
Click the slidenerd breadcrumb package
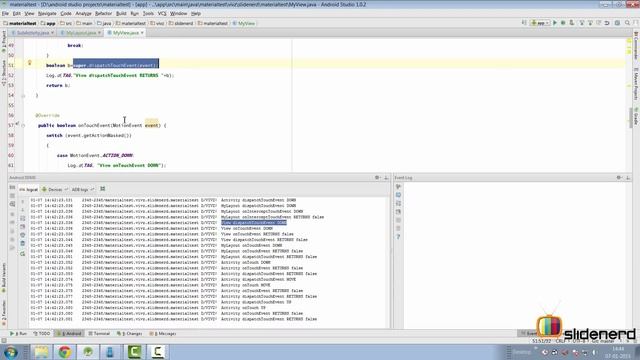coord(181,23)
